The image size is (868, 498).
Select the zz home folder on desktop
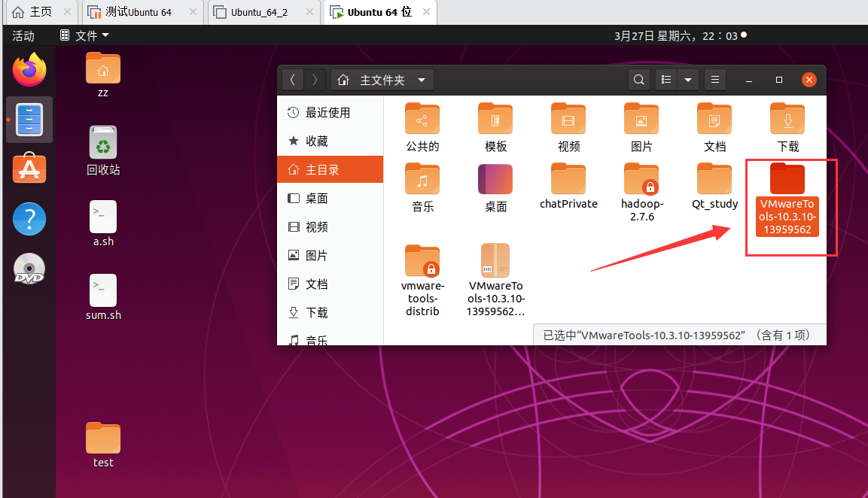[103, 75]
